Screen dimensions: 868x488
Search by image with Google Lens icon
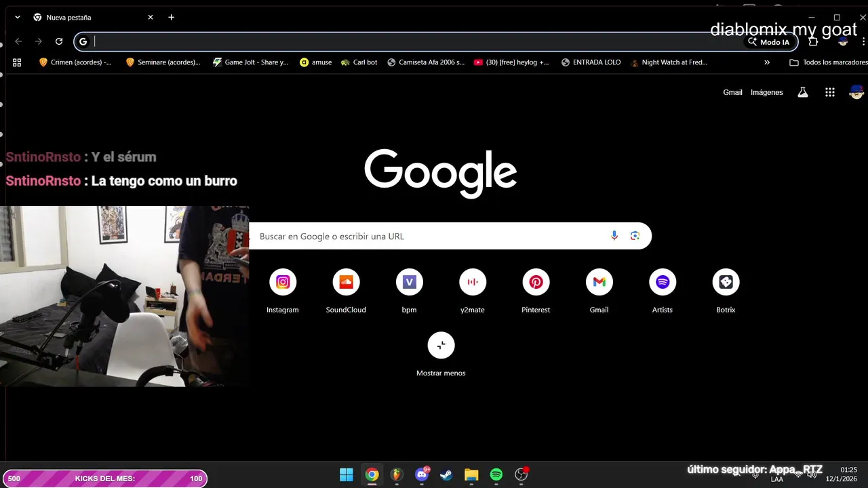pos(635,236)
